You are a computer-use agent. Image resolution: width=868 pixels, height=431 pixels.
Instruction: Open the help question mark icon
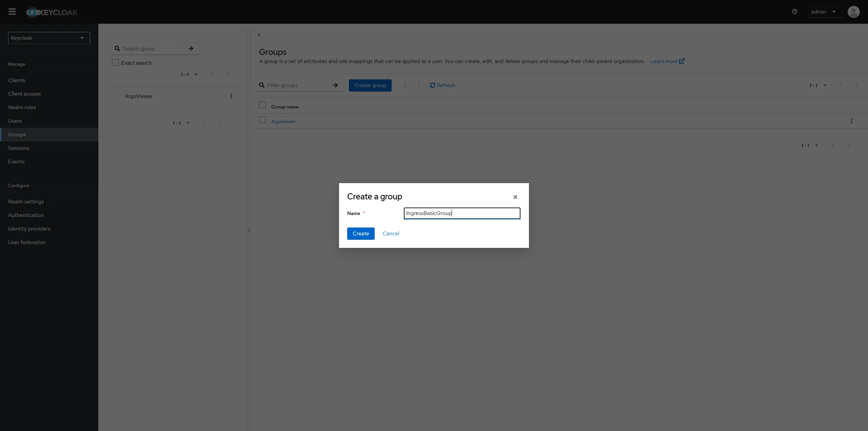coord(794,12)
